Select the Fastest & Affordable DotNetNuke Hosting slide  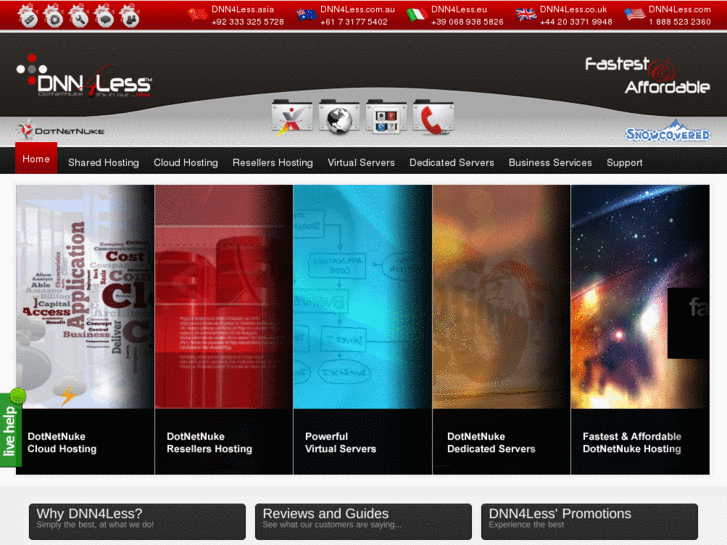coord(640,329)
